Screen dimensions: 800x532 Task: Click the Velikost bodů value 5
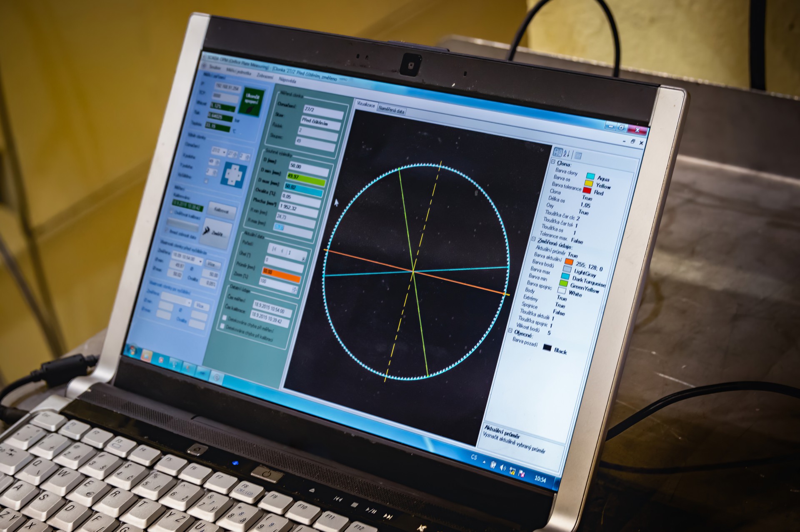click(x=549, y=333)
